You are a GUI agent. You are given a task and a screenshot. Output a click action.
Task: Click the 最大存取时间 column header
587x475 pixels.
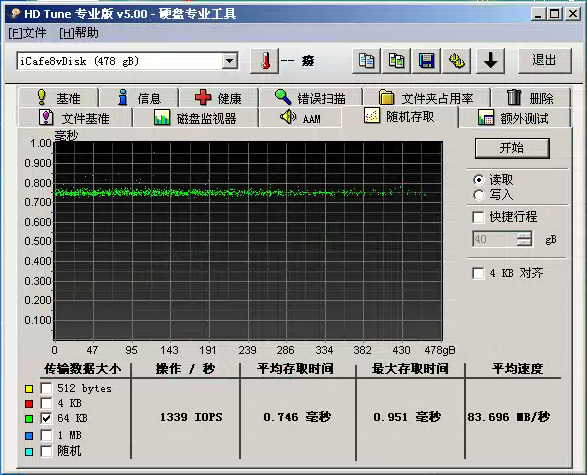pyautogui.click(x=410, y=369)
